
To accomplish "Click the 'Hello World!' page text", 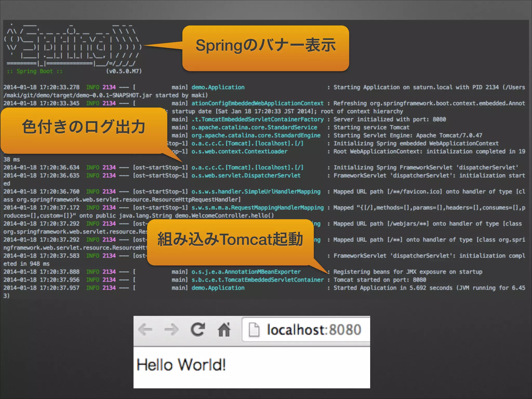I will [181, 365].
